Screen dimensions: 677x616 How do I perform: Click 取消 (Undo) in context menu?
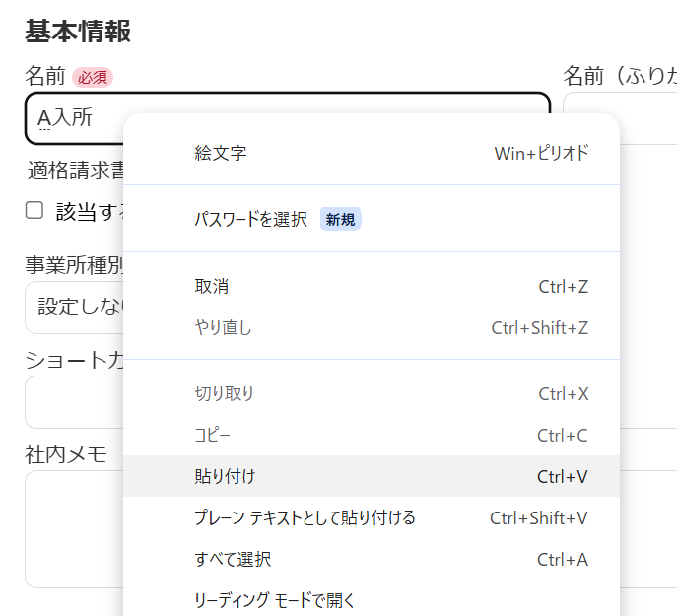(x=372, y=287)
